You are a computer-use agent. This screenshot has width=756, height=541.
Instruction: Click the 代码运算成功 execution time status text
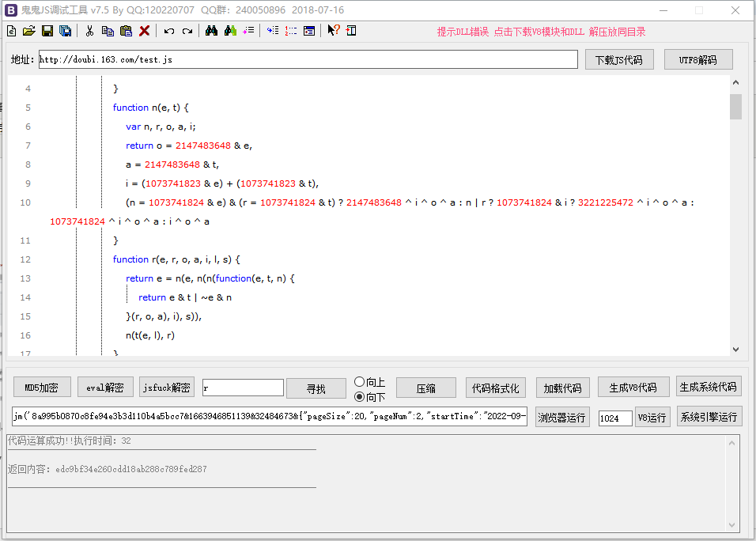tap(70, 441)
